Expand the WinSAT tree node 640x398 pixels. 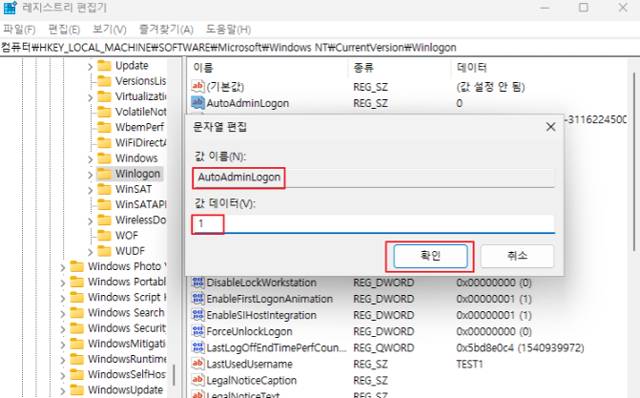(90, 190)
